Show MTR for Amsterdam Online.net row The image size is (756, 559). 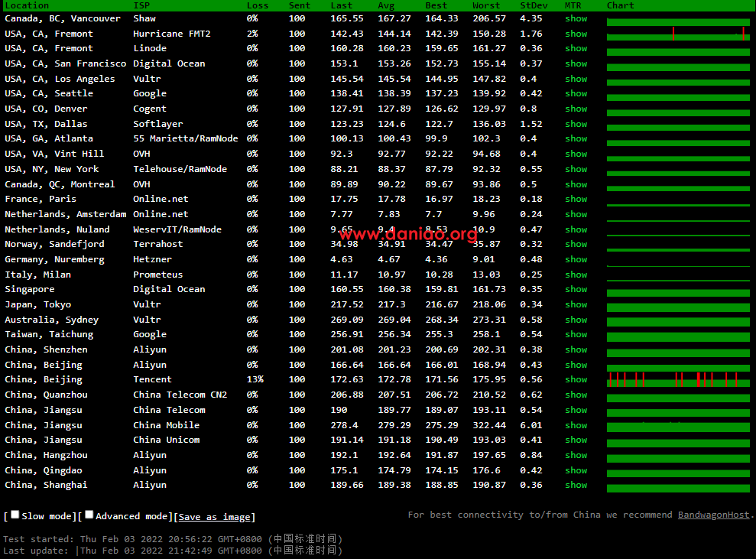coord(576,214)
